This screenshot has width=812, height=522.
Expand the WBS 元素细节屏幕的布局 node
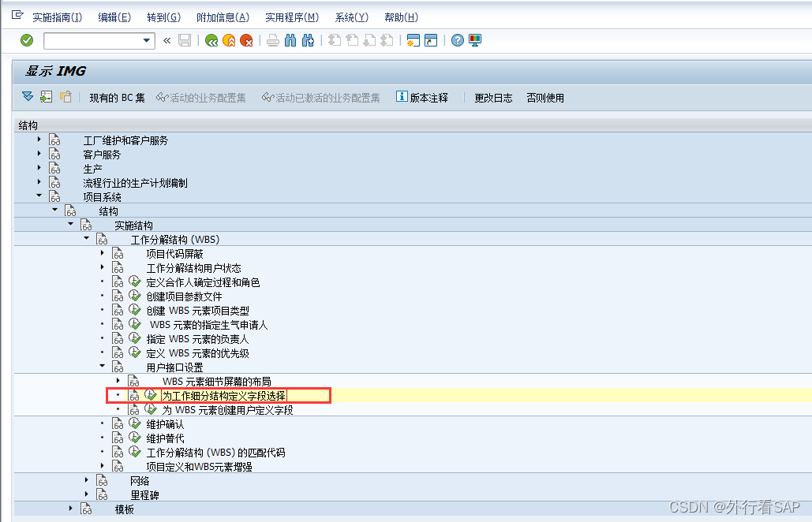pos(118,380)
